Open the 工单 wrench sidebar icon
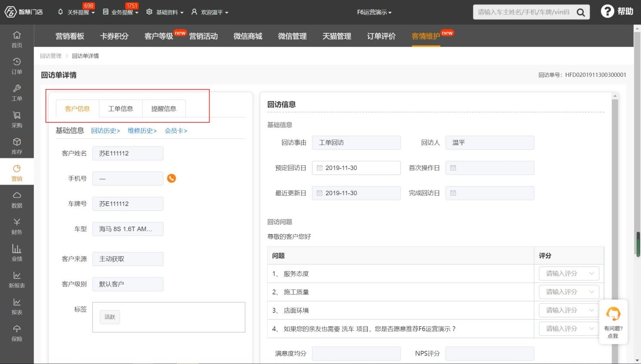The image size is (641, 364). (x=17, y=93)
